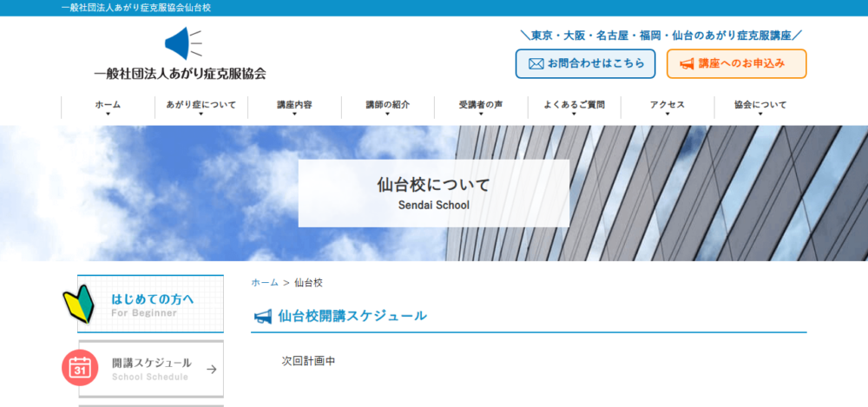Open the お問合わせはこちら button
The height and width of the screenshot is (407, 868).
point(585,63)
